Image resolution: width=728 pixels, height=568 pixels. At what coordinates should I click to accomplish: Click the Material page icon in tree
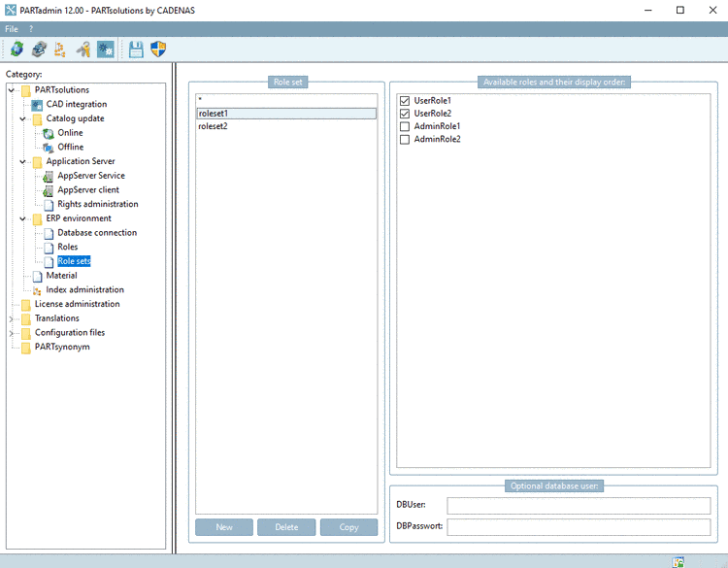point(38,276)
